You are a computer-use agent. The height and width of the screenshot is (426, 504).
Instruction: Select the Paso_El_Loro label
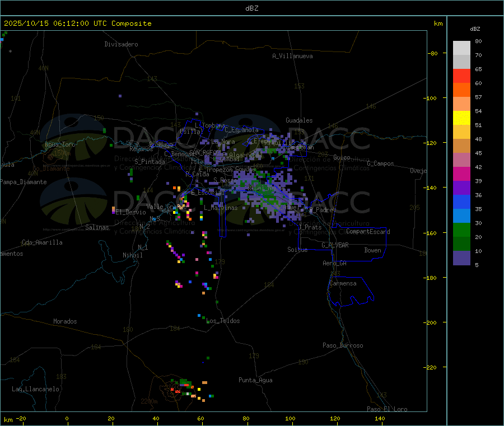(x=387, y=409)
